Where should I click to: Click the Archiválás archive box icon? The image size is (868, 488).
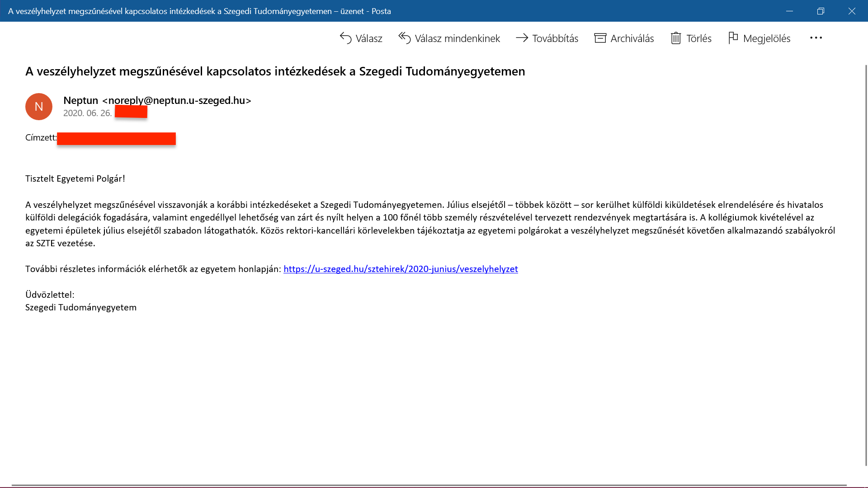click(600, 38)
